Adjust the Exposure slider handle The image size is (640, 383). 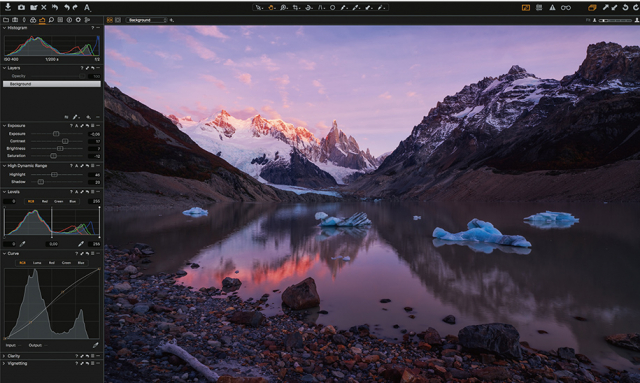coord(56,134)
